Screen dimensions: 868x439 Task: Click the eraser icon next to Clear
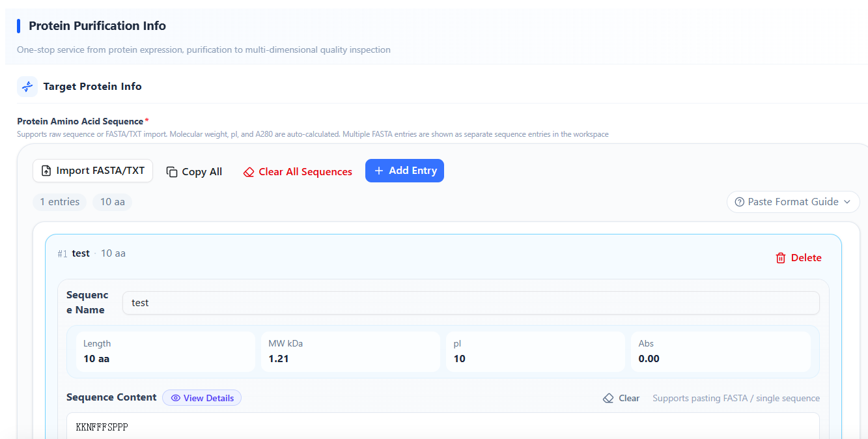608,398
